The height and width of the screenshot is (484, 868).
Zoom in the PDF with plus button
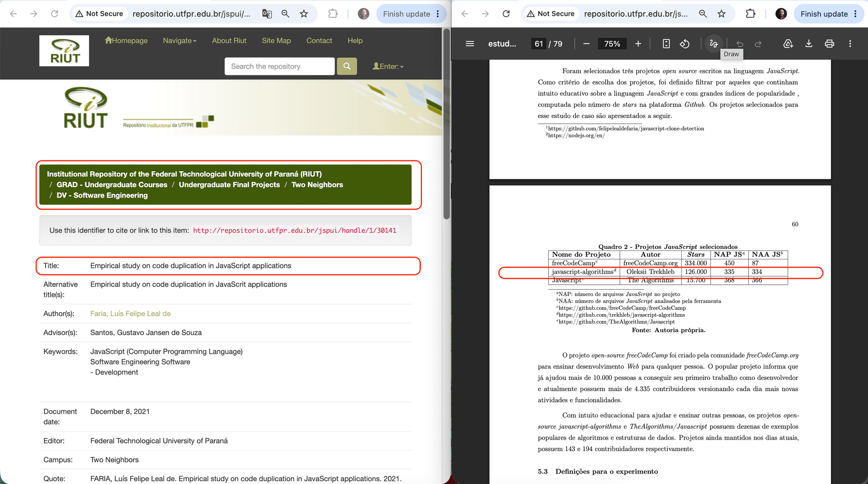638,44
